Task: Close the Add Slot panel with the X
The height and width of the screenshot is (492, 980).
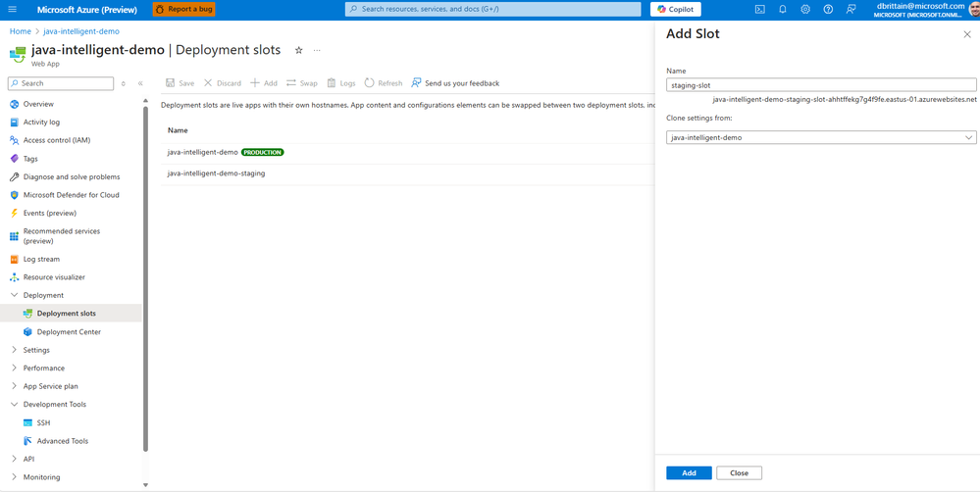Action: (x=967, y=35)
